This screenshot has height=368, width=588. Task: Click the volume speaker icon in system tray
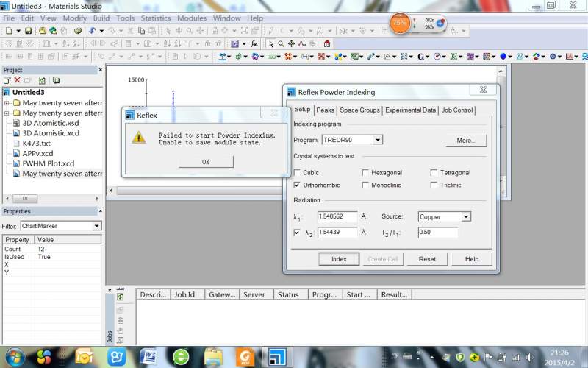click(x=528, y=357)
